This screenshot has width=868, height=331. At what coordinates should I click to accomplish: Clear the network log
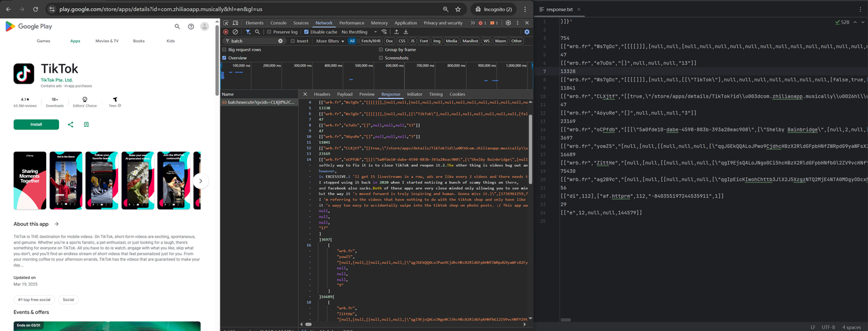pos(235,32)
